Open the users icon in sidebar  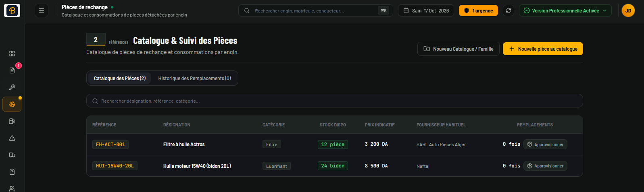[12, 188]
